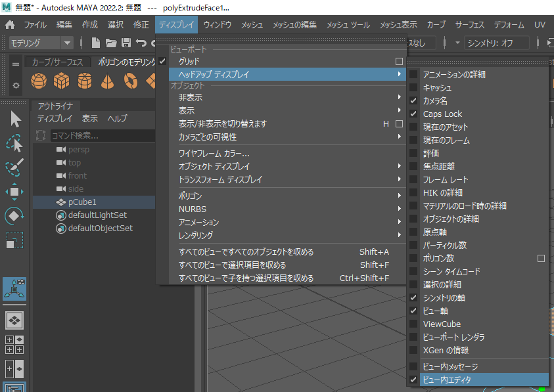
Task: Click the undo arrow icon
Action: pos(141,43)
